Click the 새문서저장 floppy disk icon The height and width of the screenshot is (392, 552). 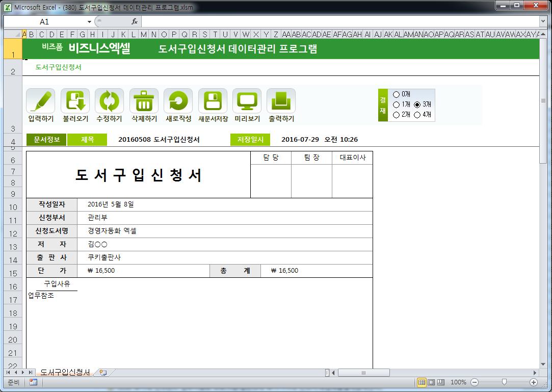[x=213, y=101]
